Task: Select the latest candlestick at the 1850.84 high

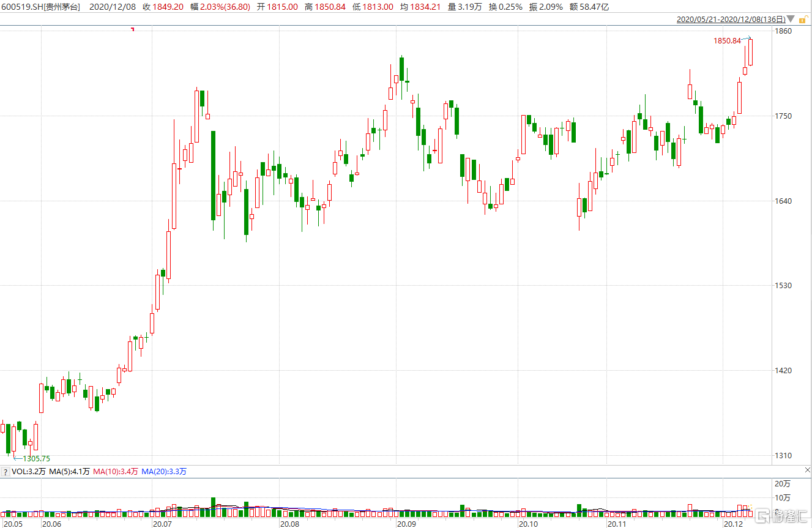Action: point(750,52)
